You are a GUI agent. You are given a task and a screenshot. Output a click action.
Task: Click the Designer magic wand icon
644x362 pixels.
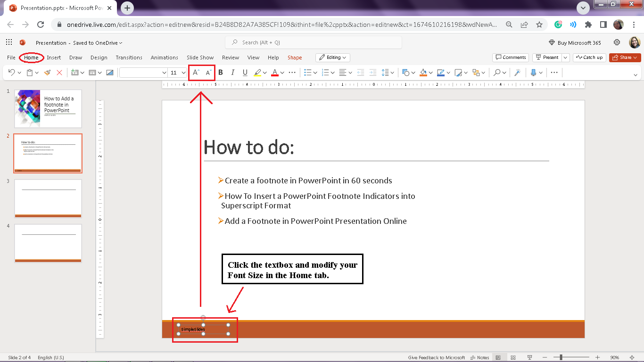tap(517, 72)
